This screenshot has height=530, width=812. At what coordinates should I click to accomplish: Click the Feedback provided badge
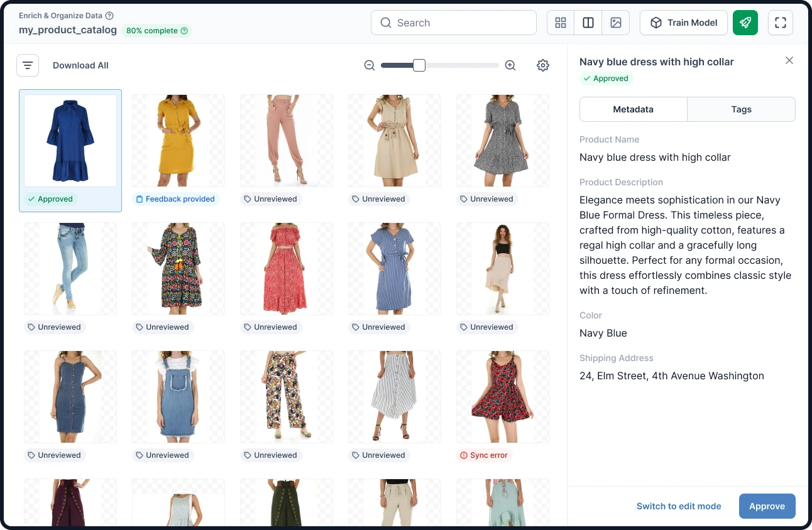point(176,199)
